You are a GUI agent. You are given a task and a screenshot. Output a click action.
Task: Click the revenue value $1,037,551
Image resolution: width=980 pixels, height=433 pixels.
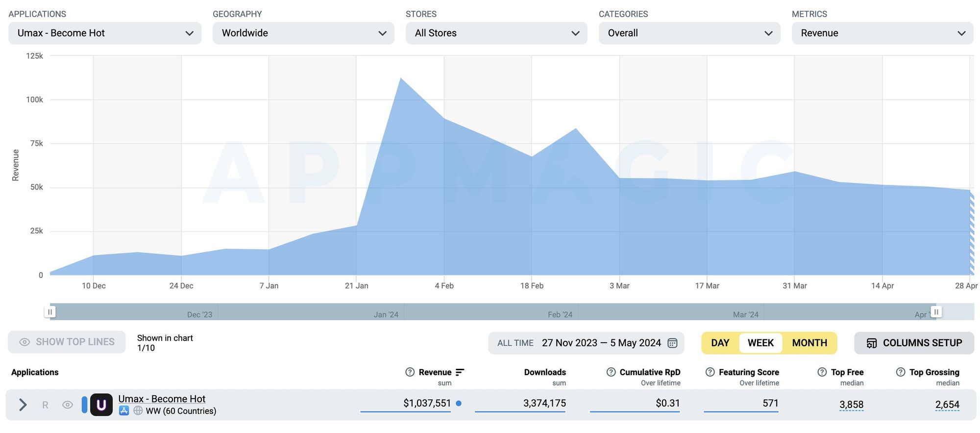click(427, 403)
